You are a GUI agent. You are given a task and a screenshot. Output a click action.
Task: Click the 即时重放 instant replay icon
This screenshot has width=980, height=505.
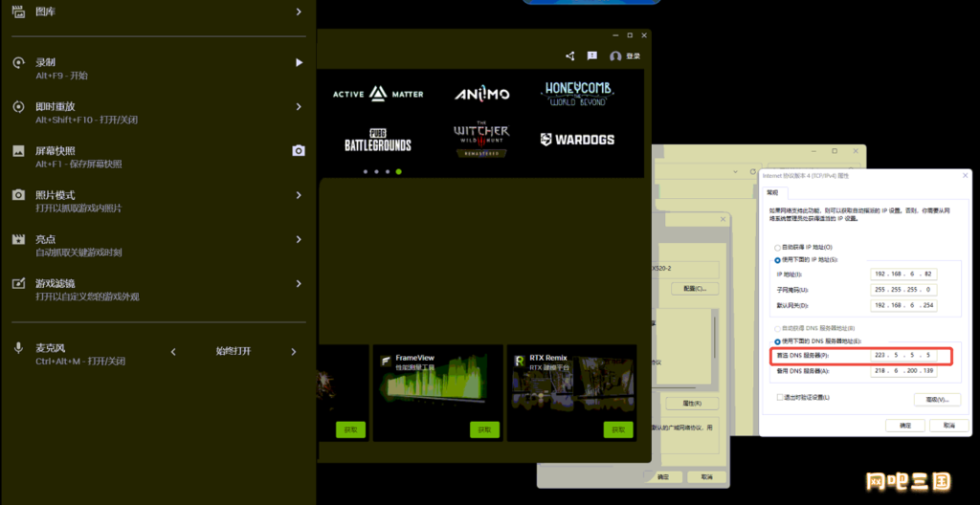[x=19, y=107]
